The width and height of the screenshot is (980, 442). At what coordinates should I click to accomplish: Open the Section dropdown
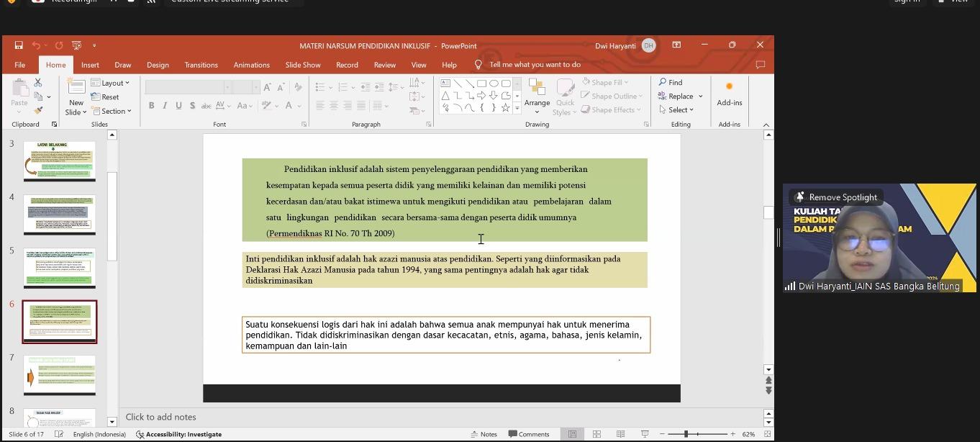pyautogui.click(x=111, y=111)
